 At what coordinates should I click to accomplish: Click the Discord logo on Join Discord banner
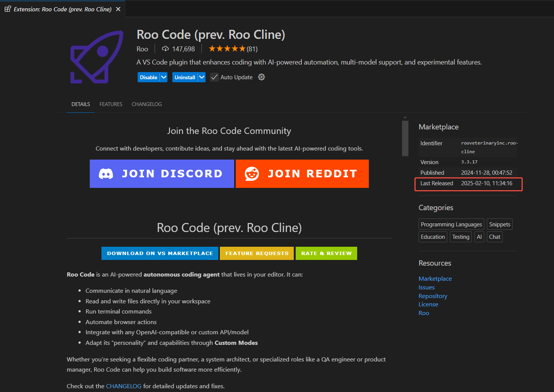tap(106, 174)
